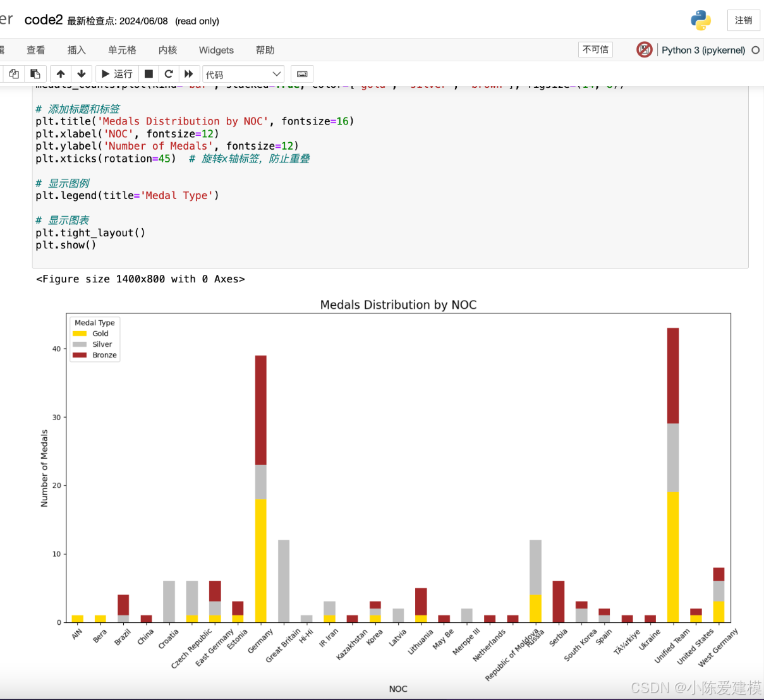Move cell up with arrow icon
764x700 pixels.
(61, 74)
